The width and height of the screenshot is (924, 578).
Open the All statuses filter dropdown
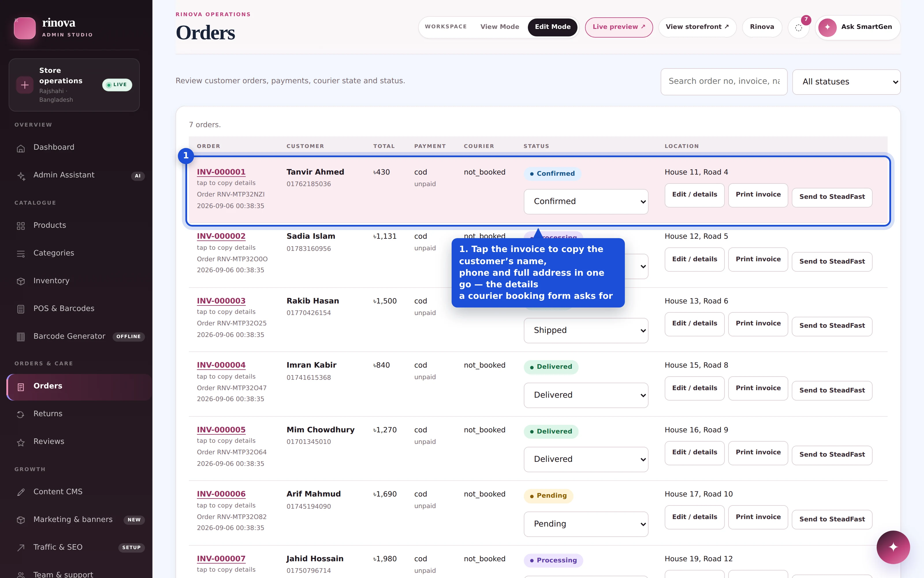coord(846,82)
